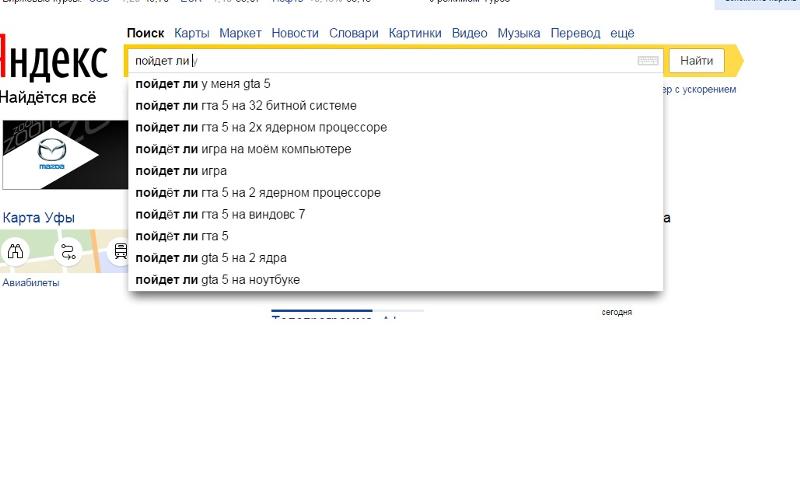Open the Маркет tab
Screen dimensions: 800x477
[240, 33]
